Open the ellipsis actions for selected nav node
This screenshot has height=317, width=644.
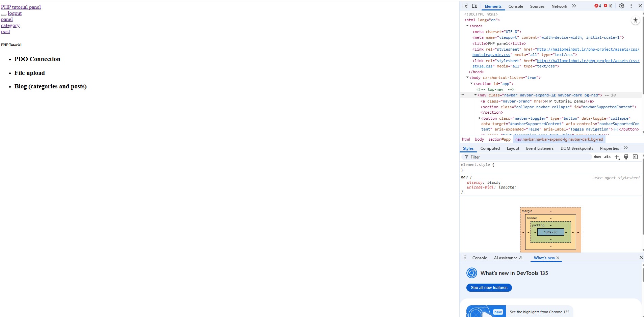tap(462, 95)
